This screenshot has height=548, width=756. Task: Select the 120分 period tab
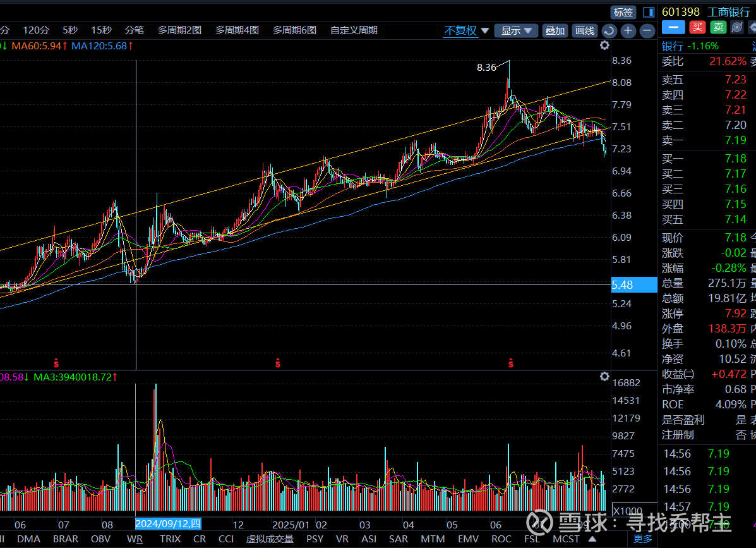(x=36, y=30)
